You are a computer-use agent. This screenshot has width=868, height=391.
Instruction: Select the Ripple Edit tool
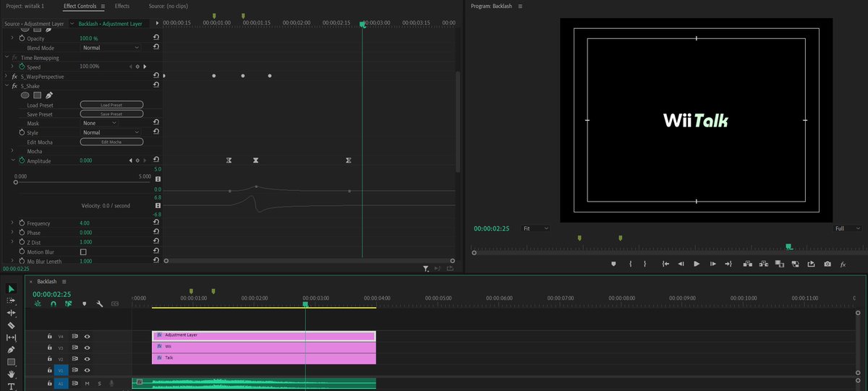(x=11, y=313)
